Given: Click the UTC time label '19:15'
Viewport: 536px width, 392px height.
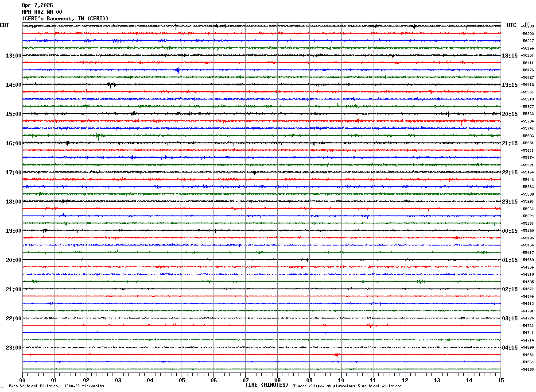Looking at the screenshot, I should (510, 85).
